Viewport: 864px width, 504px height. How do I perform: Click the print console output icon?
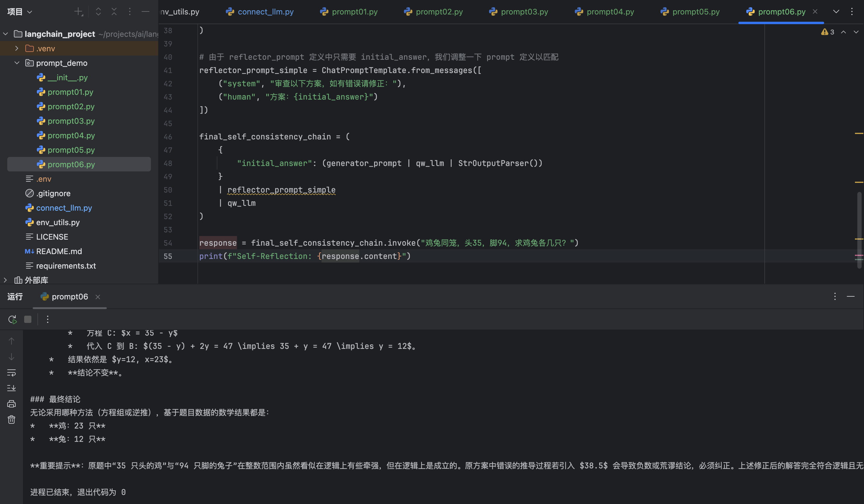[11, 404]
